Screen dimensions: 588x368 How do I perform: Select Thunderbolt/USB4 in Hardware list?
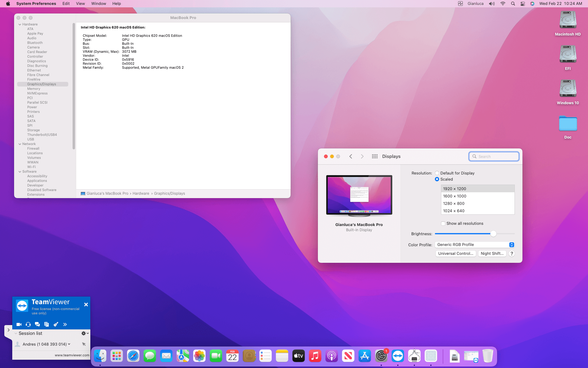[x=42, y=135]
